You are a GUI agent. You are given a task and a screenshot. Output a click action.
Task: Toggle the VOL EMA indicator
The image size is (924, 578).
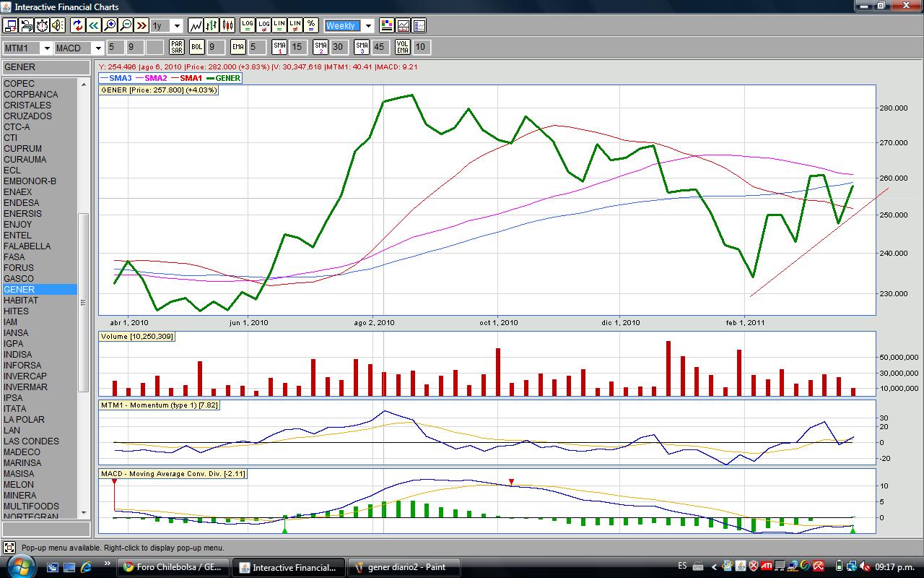click(403, 47)
